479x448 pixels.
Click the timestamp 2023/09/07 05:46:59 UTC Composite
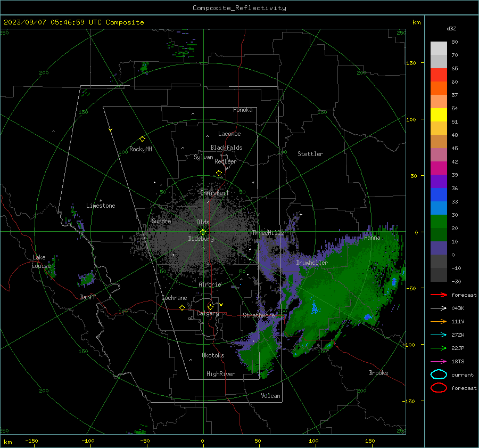click(x=73, y=22)
